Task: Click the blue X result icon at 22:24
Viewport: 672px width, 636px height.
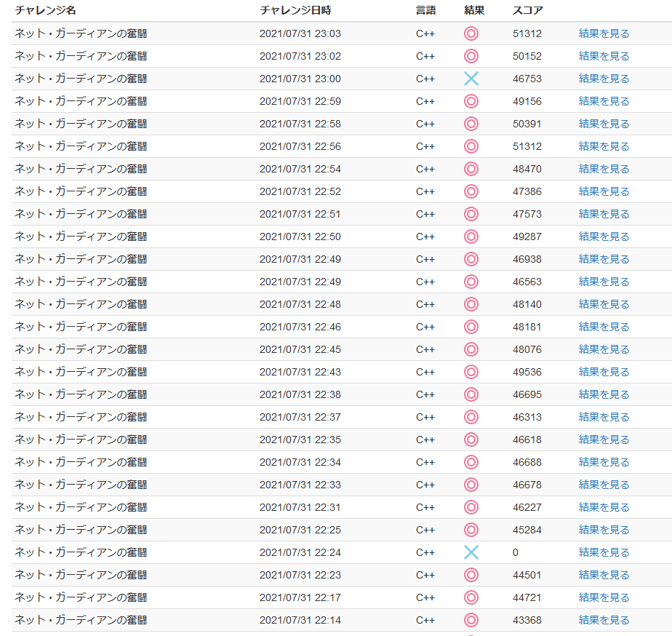Action: point(471,552)
